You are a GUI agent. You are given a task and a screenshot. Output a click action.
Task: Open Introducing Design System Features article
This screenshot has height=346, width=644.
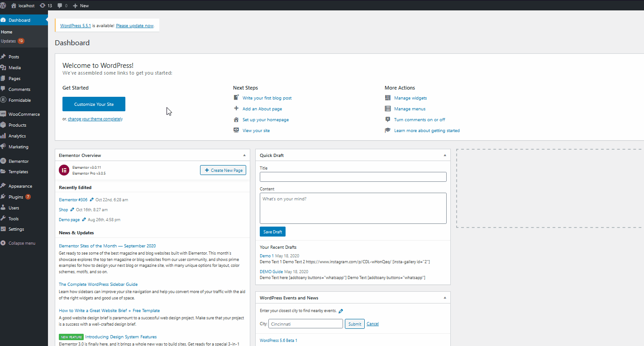click(121, 337)
